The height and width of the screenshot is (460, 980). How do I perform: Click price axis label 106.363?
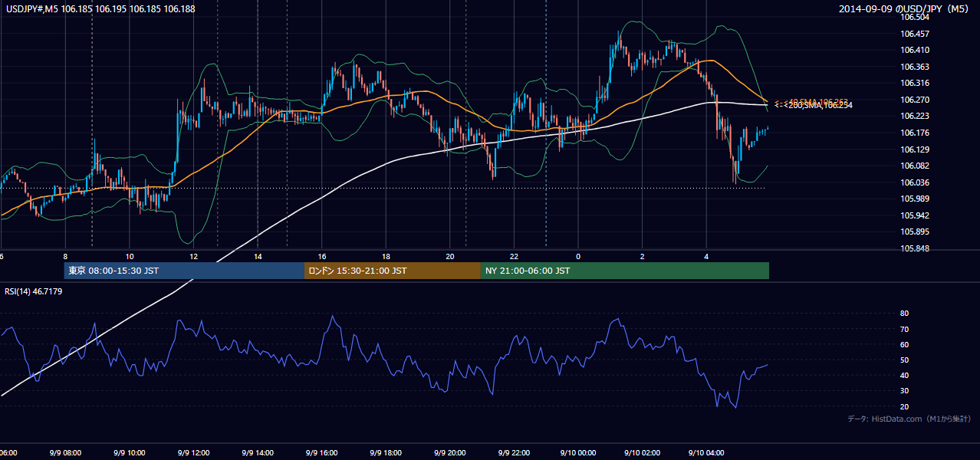(x=914, y=67)
